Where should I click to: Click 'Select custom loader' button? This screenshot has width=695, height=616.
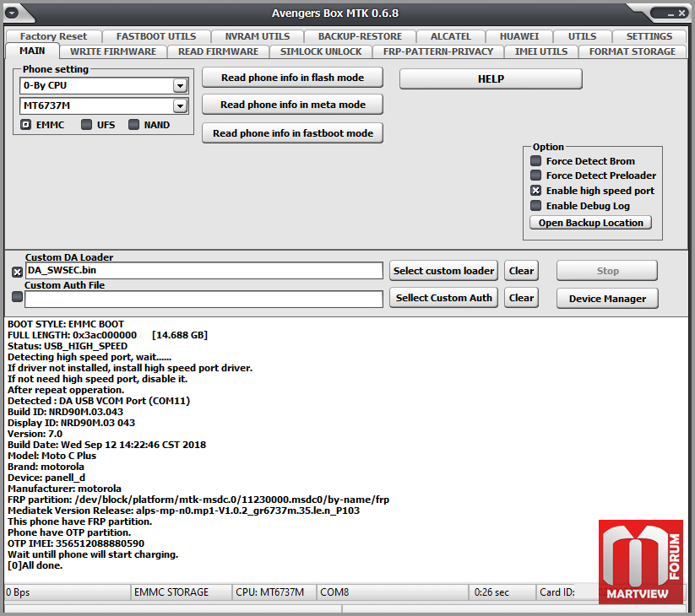pos(443,271)
